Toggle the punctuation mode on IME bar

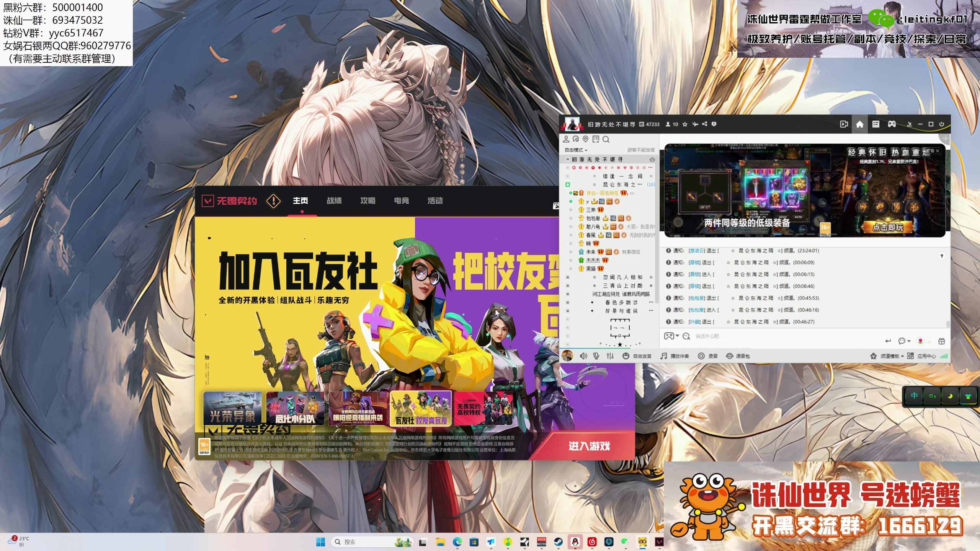(x=932, y=396)
